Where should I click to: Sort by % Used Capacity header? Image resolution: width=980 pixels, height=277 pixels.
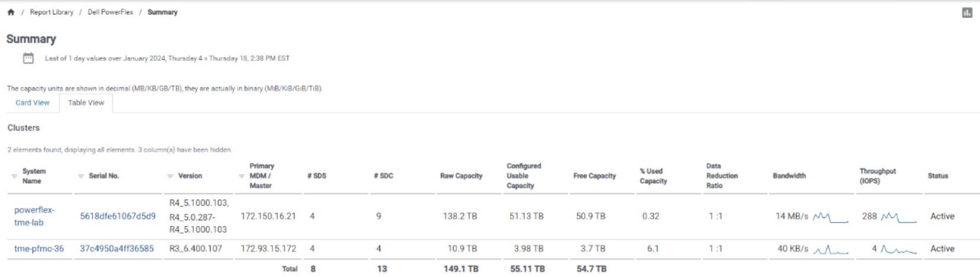653,176
